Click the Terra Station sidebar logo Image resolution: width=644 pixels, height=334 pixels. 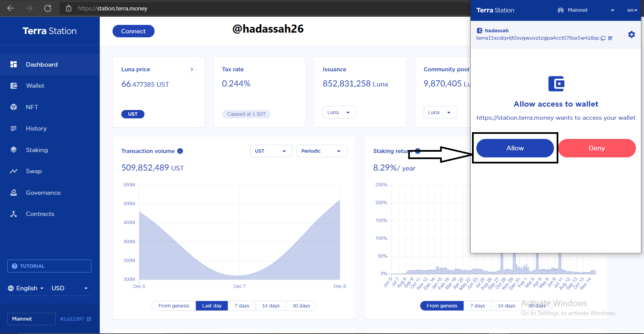pos(50,31)
